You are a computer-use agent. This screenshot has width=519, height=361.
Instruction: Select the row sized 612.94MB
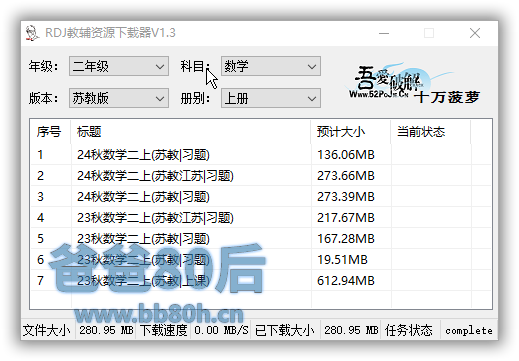click(261, 281)
